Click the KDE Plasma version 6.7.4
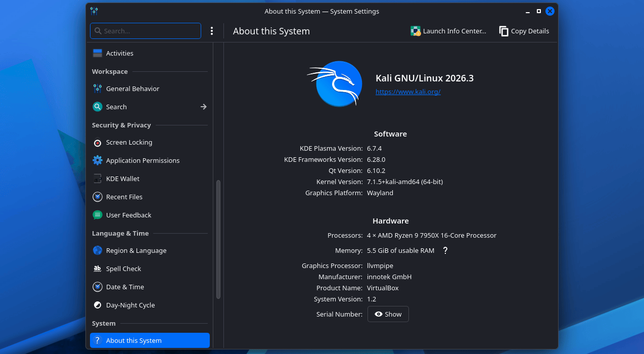This screenshot has width=644, height=354. coord(374,148)
